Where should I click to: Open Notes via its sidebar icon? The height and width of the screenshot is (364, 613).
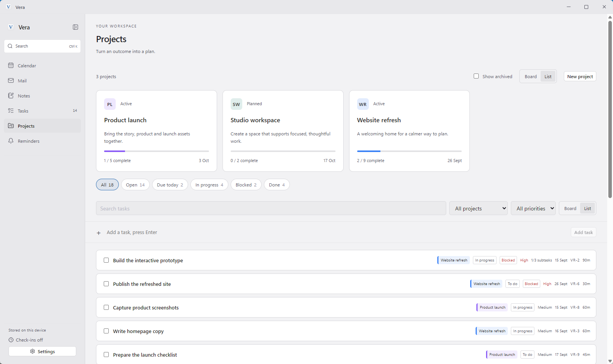pyautogui.click(x=11, y=96)
